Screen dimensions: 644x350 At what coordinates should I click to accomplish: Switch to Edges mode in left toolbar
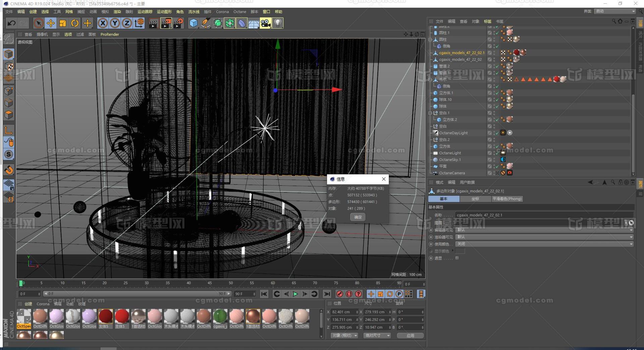pyautogui.click(x=9, y=103)
